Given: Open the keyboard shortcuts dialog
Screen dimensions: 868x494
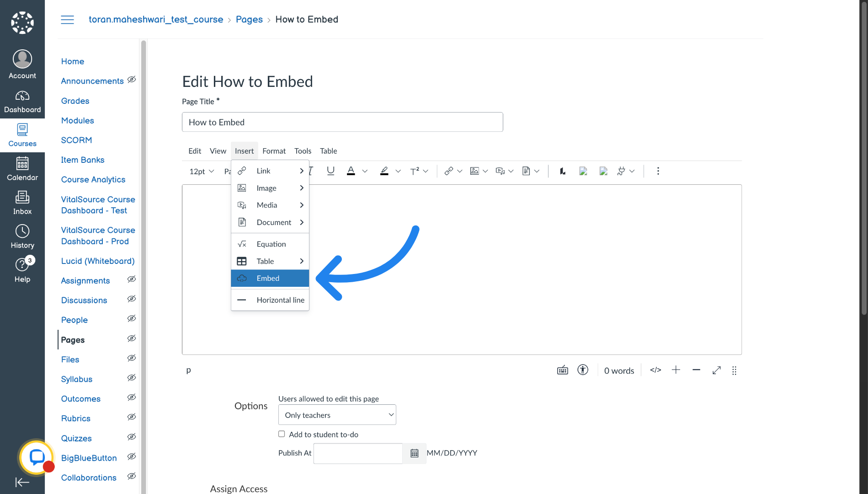Looking at the screenshot, I should 563,370.
